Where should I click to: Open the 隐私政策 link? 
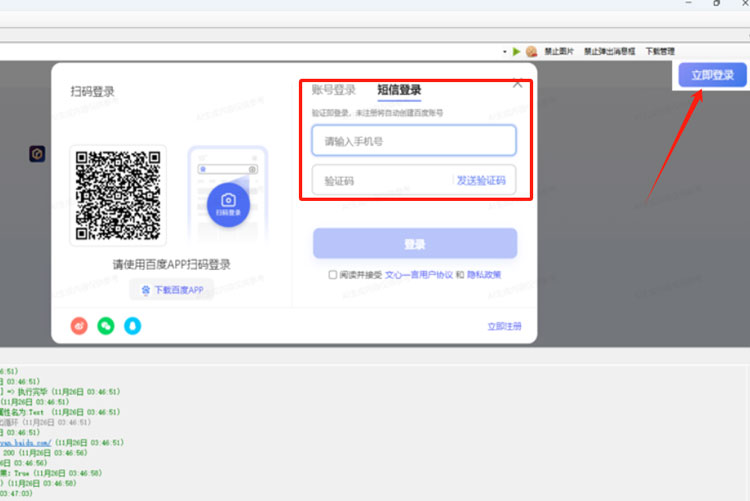point(484,275)
